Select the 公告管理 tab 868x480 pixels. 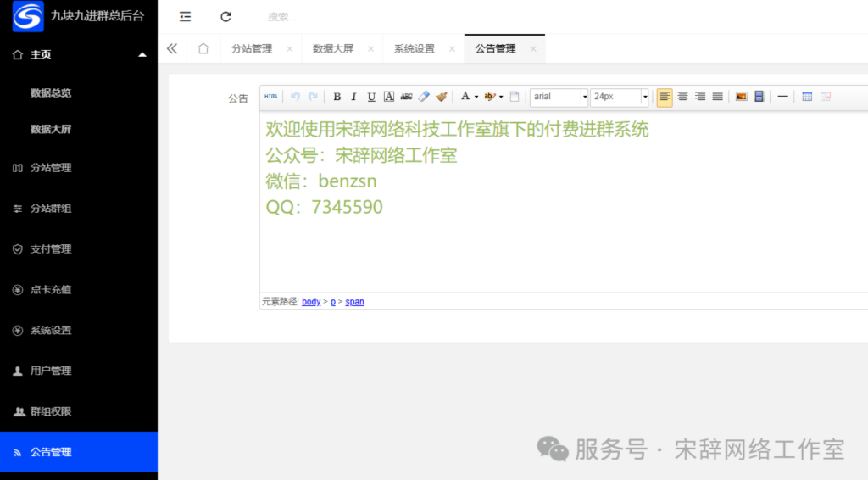point(495,48)
